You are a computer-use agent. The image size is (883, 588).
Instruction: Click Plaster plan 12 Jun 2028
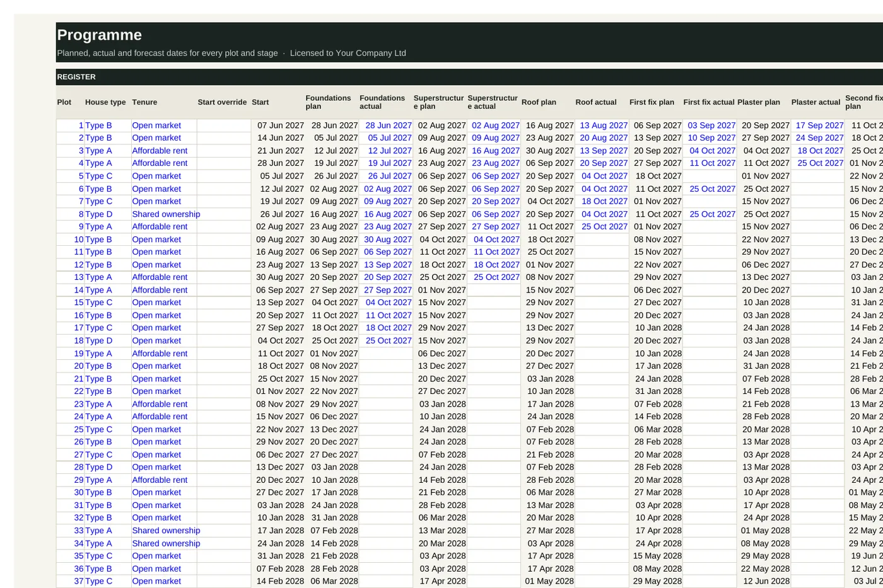pos(766,581)
